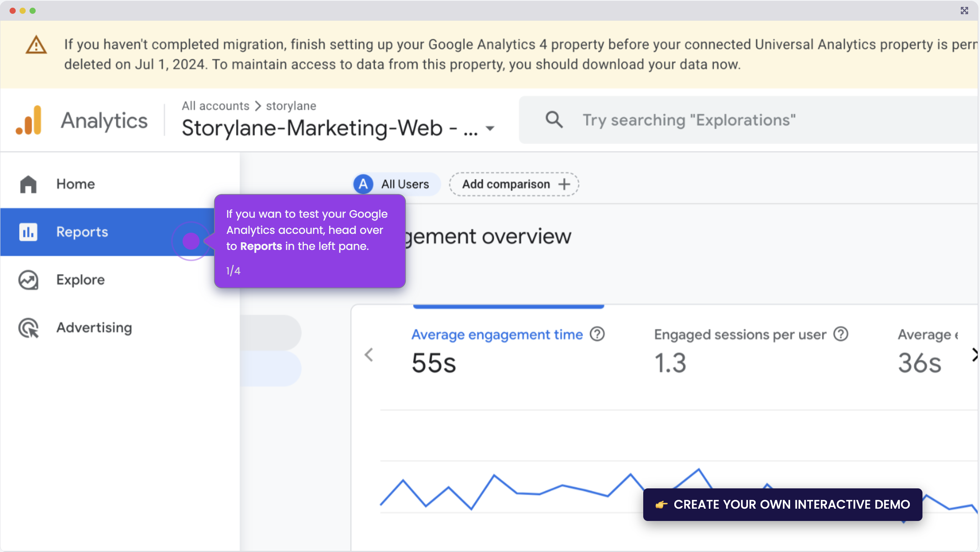Screen dimensions: 980x552
Task: Open Explore via its compass icon
Action: coord(28,280)
